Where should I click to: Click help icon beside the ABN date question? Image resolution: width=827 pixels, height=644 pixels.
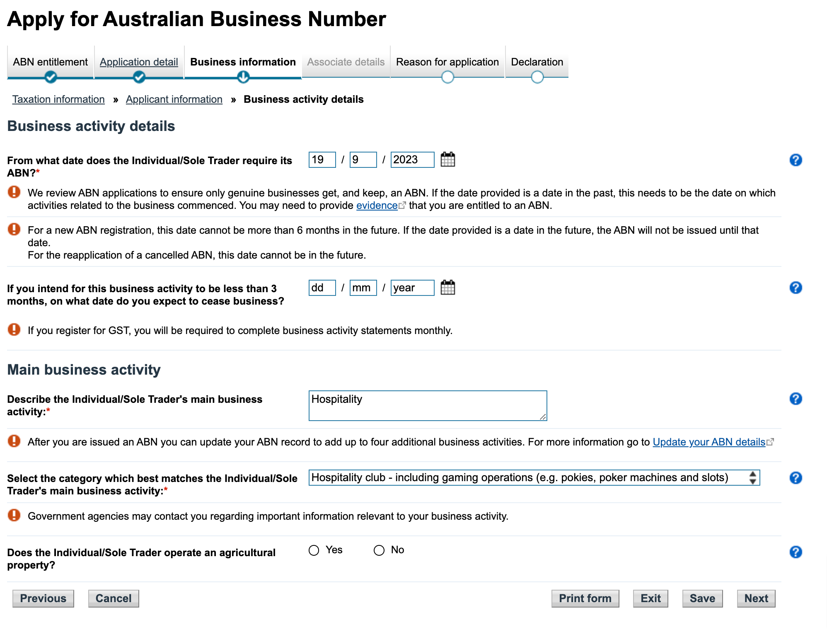796,160
